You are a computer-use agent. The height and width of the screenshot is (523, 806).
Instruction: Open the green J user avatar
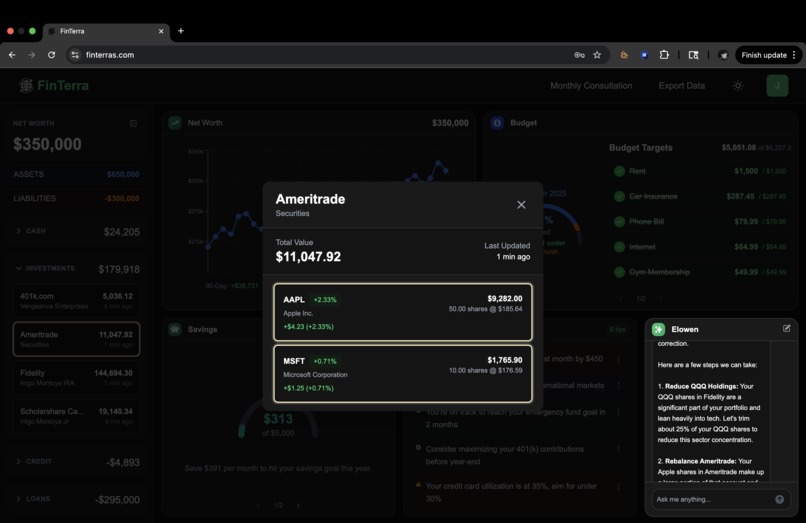(777, 86)
